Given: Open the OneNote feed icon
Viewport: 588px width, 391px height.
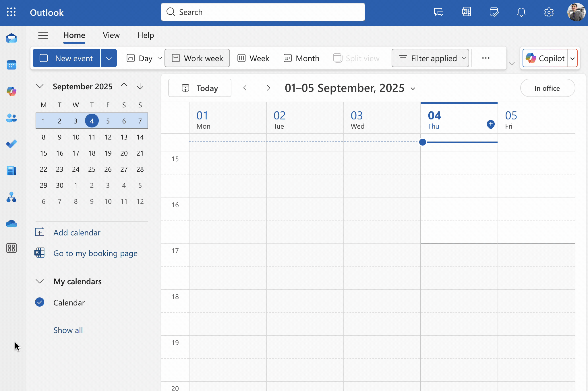Looking at the screenshot, I should pos(466,12).
